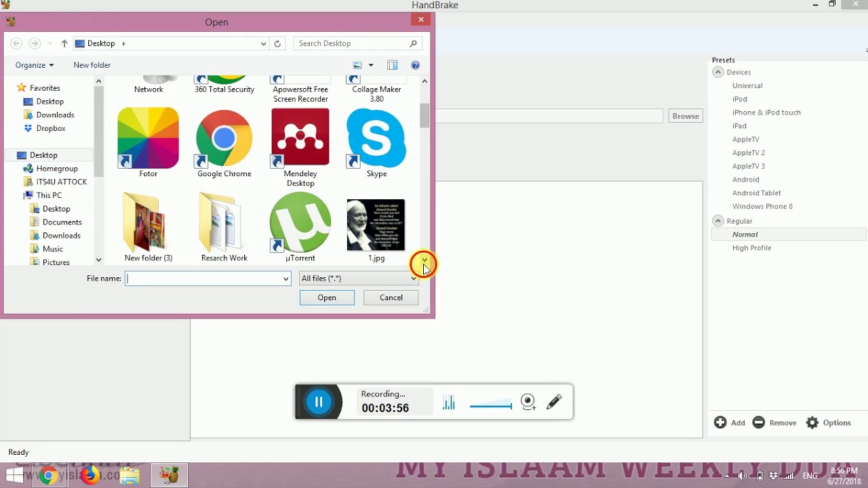Click the taskbar volume speaker icon
The image size is (868, 488).
click(x=743, y=476)
